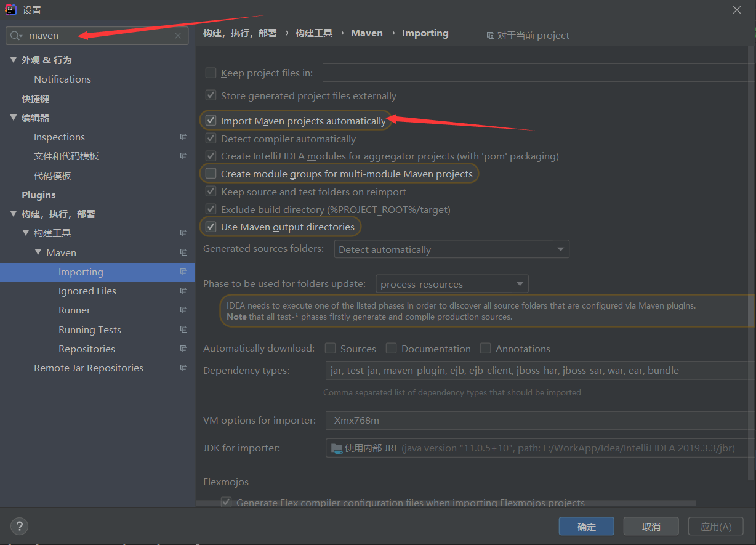Open help with the question mark button

[x=20, y=526]
